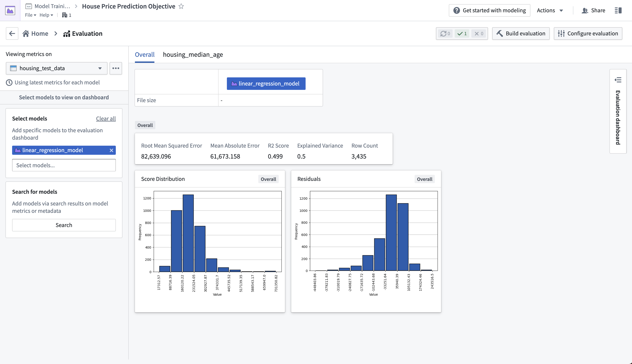Go to the Home breadcrumb
The width and height of the screenshot is (632, 364).
click(x=35, y=33)
